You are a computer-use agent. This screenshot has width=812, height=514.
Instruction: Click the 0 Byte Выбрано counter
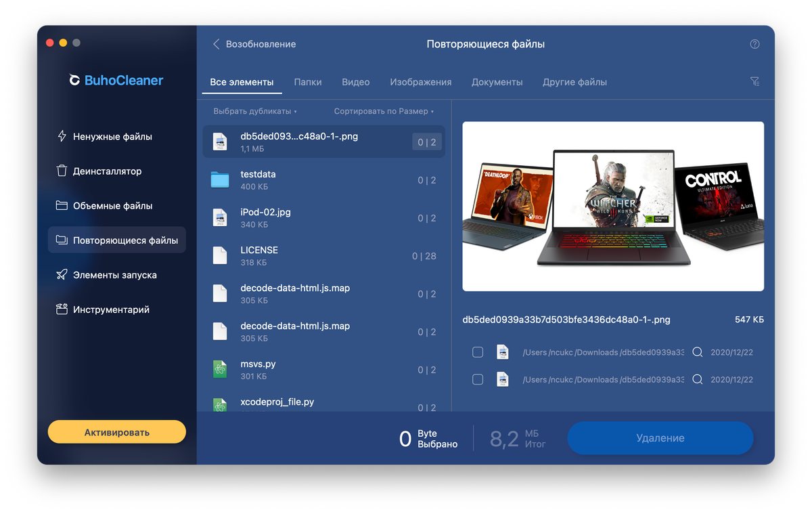click(x=428, y=439)
